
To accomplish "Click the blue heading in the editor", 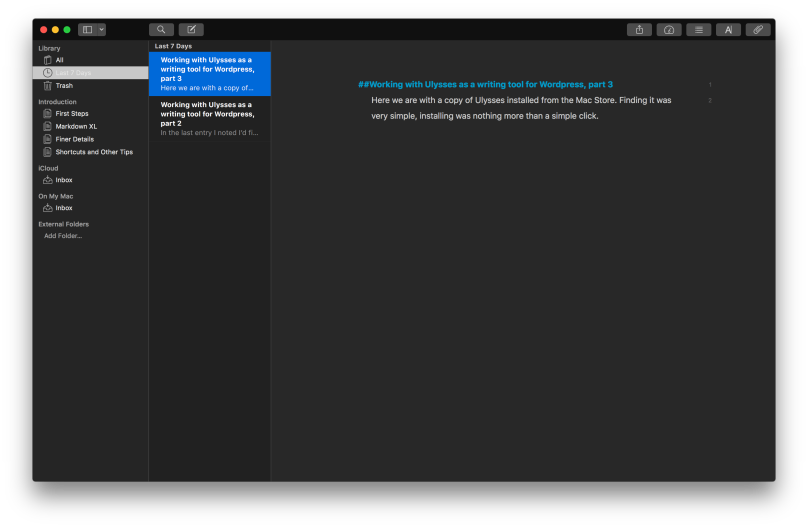I will [485, 84].
